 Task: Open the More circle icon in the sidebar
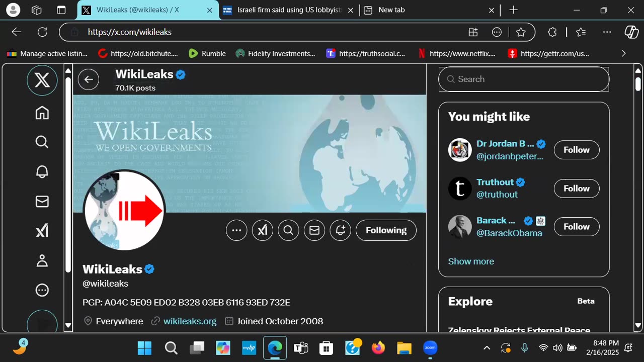pyautogui.click(x=42, y=290)
